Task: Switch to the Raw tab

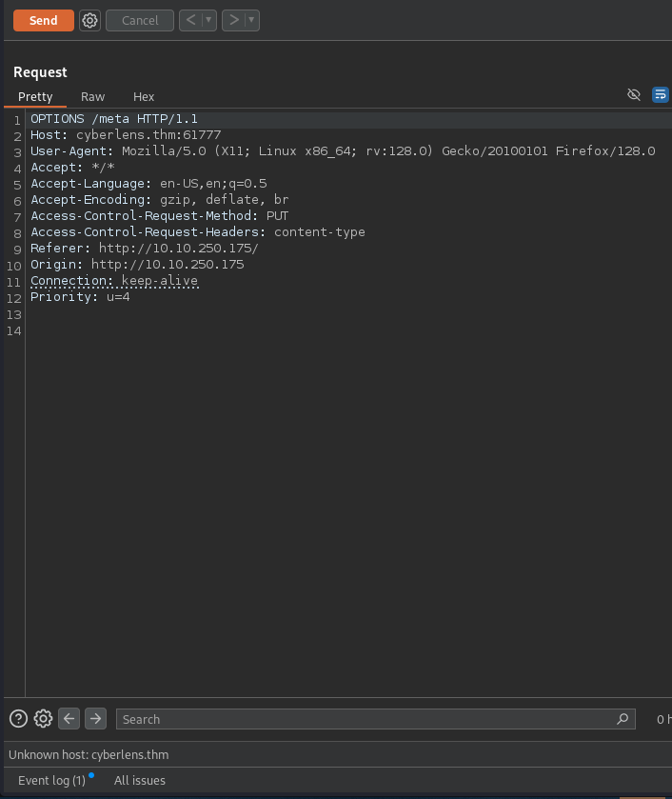Action: [92, 97]
